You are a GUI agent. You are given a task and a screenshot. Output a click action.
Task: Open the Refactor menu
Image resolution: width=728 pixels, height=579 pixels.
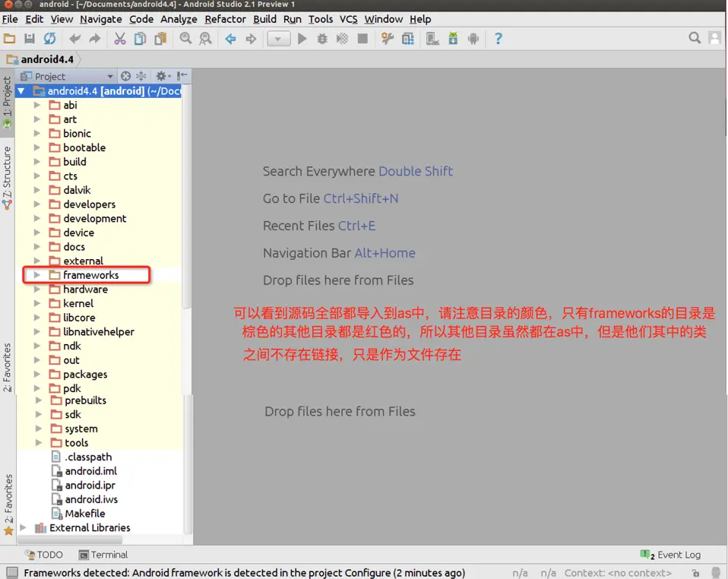pyautogui.click(x=225, y=19)
